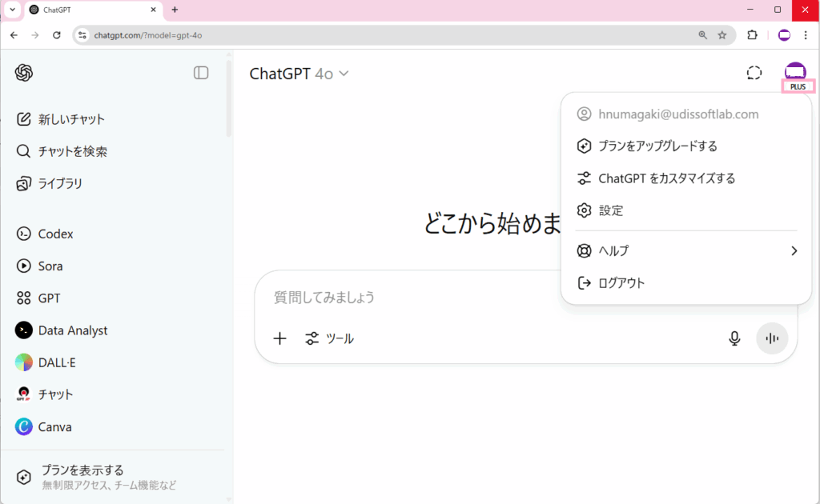This screenshot has height=504, width=820.
Task: Expand the ヘルプ help submenu
Action: pyautogui.click(x=686, y=250)
